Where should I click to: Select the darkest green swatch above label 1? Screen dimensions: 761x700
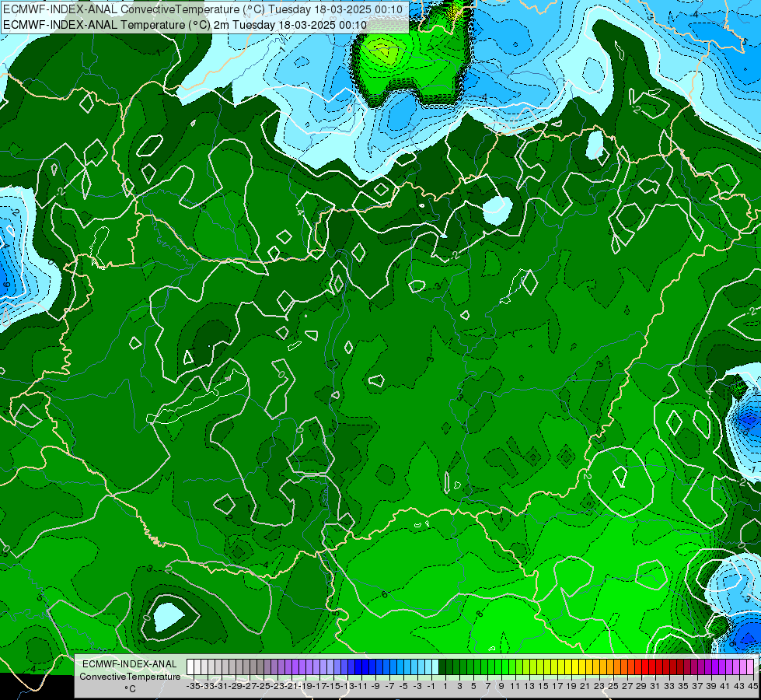pos(442,667)
